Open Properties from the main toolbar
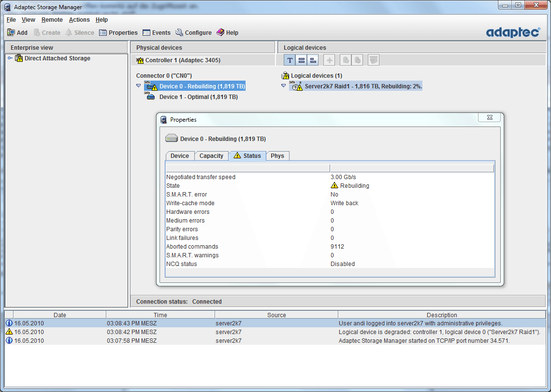The width and height of the screenshot is (551, 392). click(x=118, y=33)
